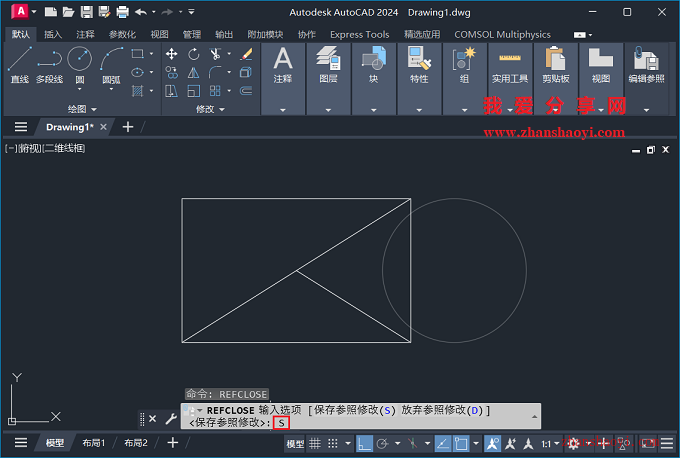Activate the Move tool

172,54
